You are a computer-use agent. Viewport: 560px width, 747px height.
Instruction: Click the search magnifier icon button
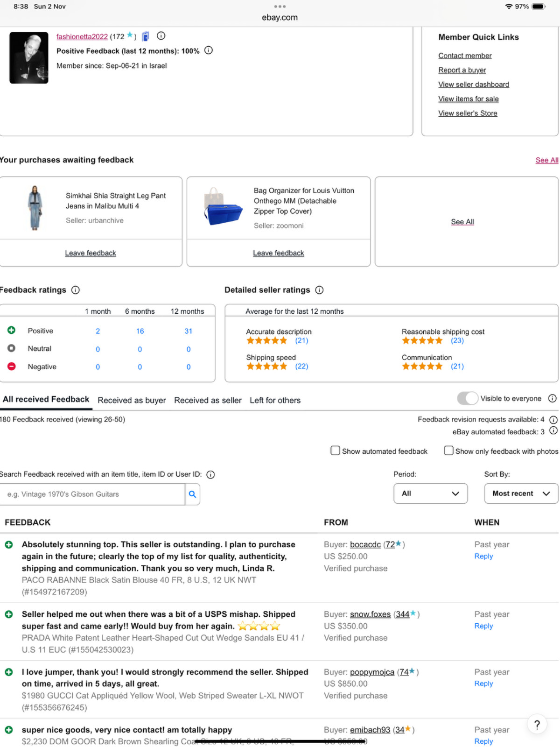tap(192, 494)
